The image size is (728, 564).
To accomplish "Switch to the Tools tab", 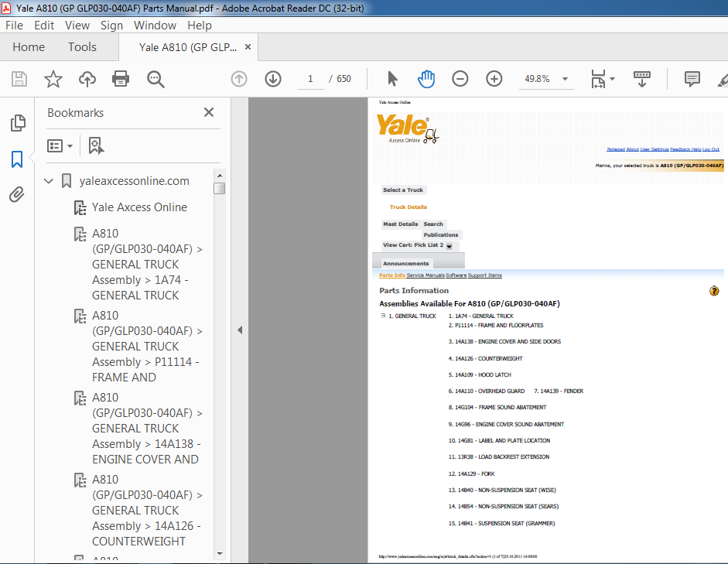I will (x=82, y=47).
